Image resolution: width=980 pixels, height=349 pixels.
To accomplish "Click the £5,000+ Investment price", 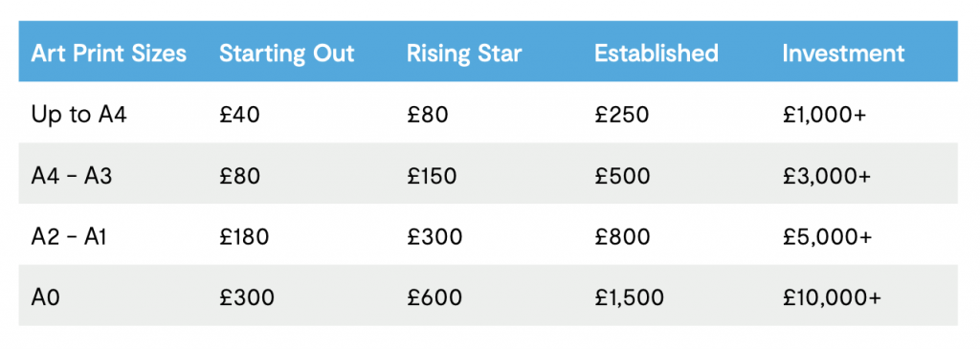I will point(826,237).
